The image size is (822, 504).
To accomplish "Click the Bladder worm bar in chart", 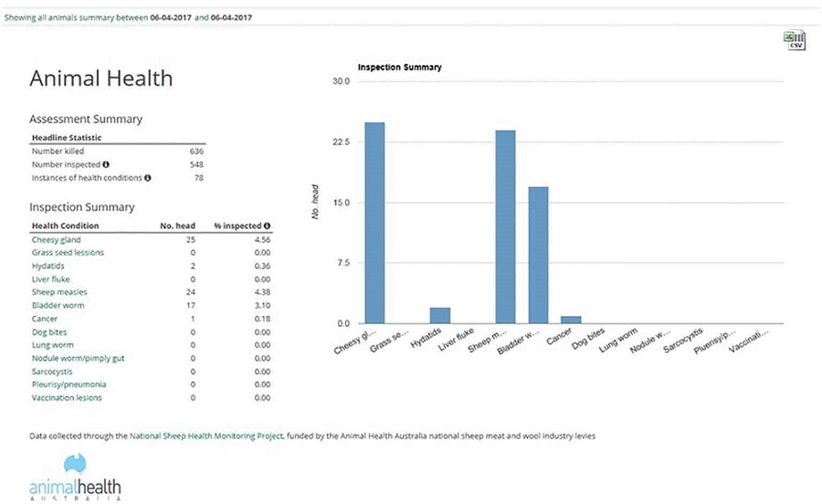I will pos(538,255).
